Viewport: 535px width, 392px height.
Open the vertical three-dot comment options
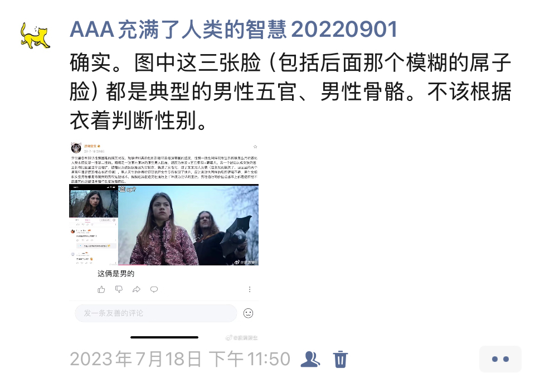pos(250,289)
